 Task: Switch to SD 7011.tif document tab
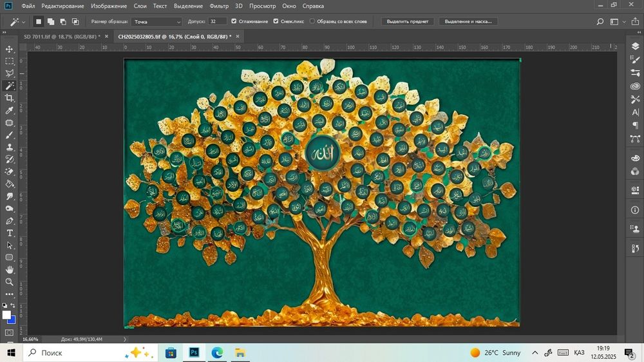62,37
